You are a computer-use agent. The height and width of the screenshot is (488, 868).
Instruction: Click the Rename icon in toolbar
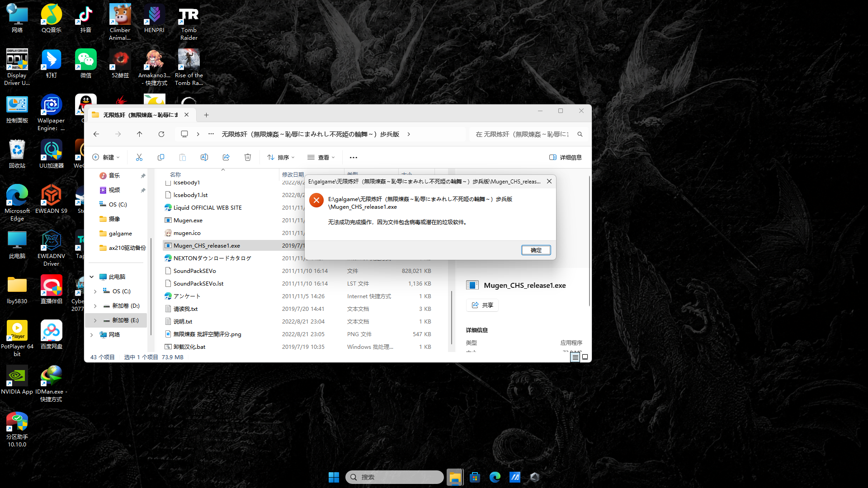click(x=204, y=157)
